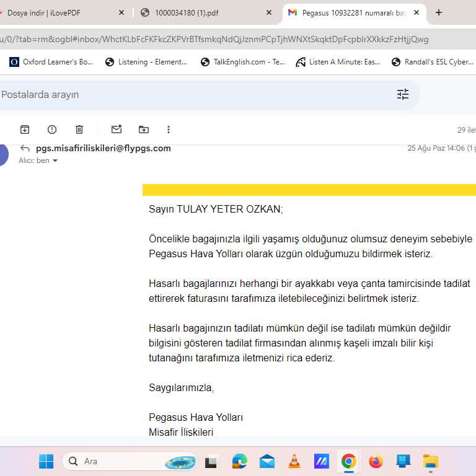Open the blue slashes app in taskbar
476x476 pixels.
point(322,461)
